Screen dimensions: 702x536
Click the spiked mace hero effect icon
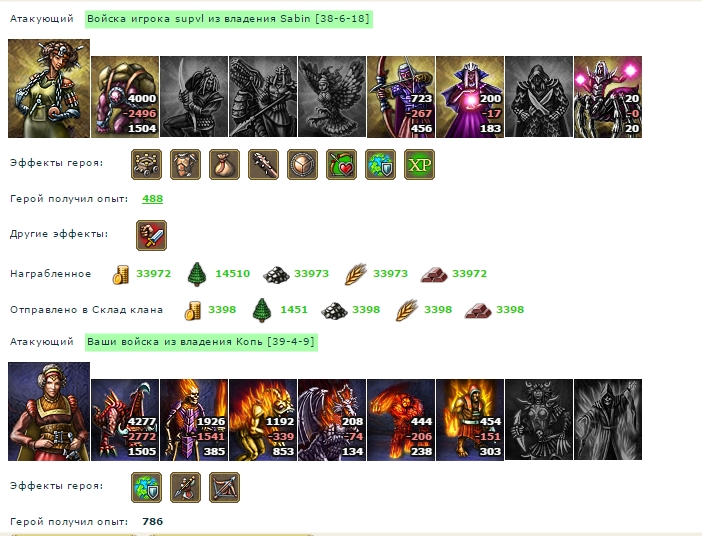(263, 165)
